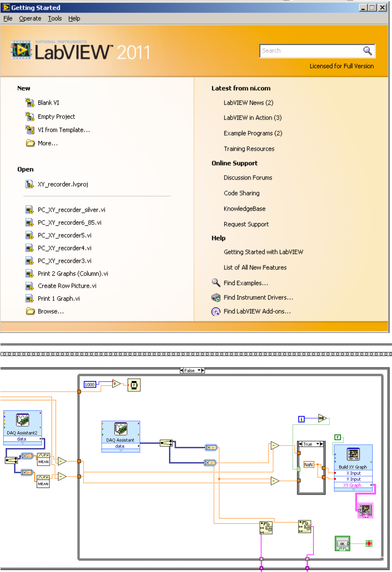Choose VI from Template option
The image size is (392, 572).
64,130
